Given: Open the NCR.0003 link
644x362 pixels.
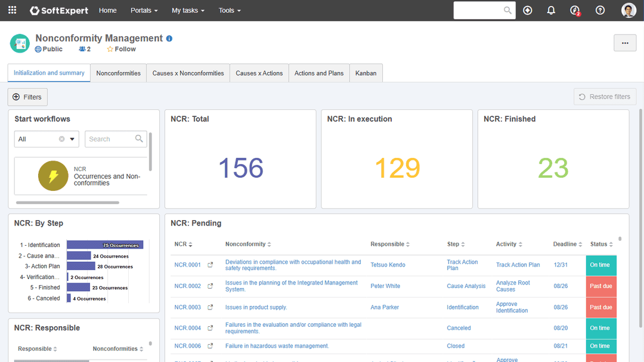Looking at the screenshot, I should [187, 307].
